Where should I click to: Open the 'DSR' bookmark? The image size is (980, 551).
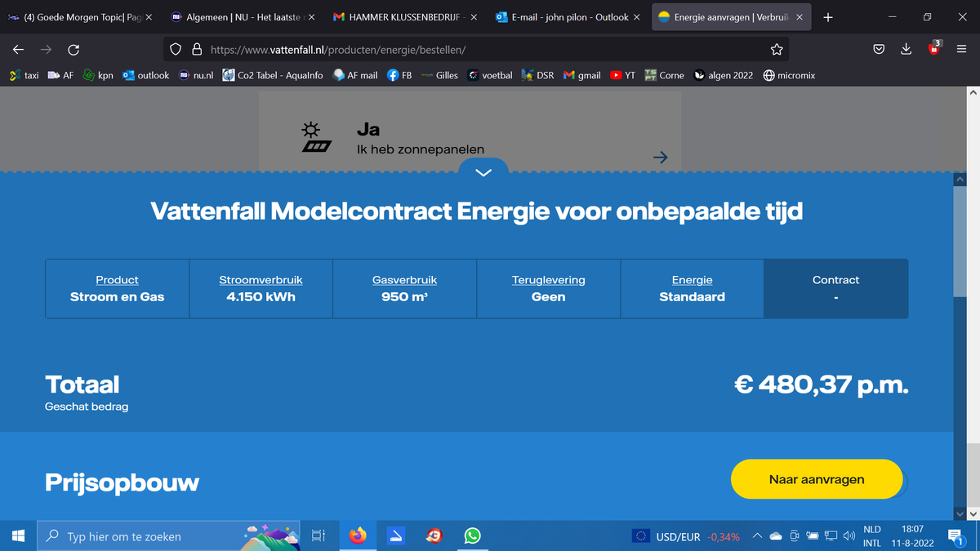(537, 75)
